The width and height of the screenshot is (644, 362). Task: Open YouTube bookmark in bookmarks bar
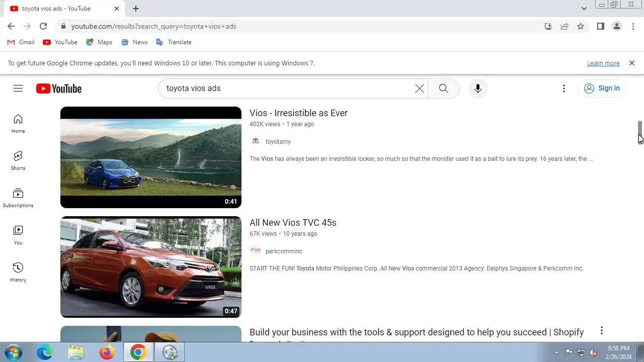coord(60,42)
